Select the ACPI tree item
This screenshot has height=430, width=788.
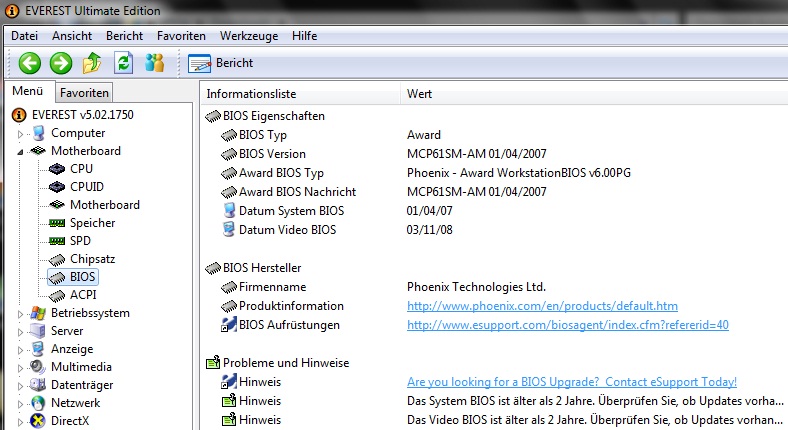(83, 295)
